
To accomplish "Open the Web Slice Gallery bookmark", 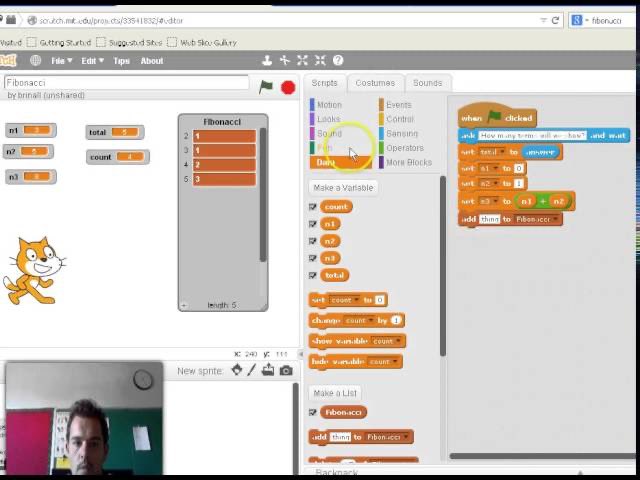I will (x=202, y=42).
